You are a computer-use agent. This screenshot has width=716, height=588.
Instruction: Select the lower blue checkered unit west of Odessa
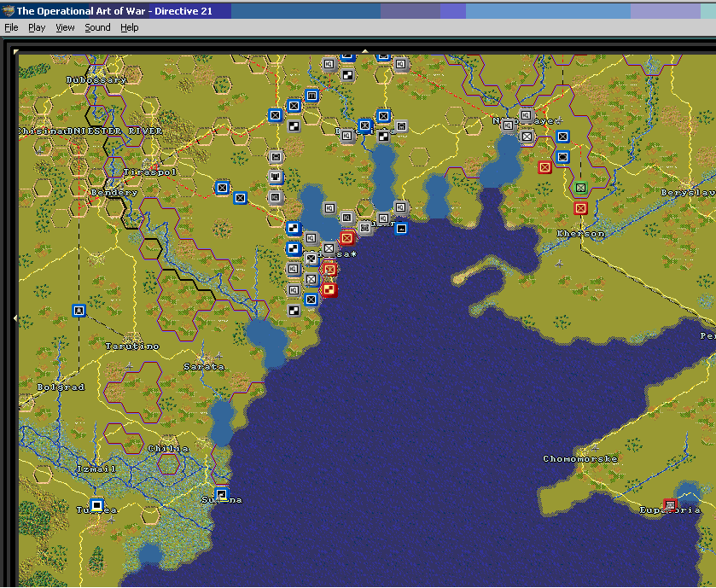pos(294,249)
